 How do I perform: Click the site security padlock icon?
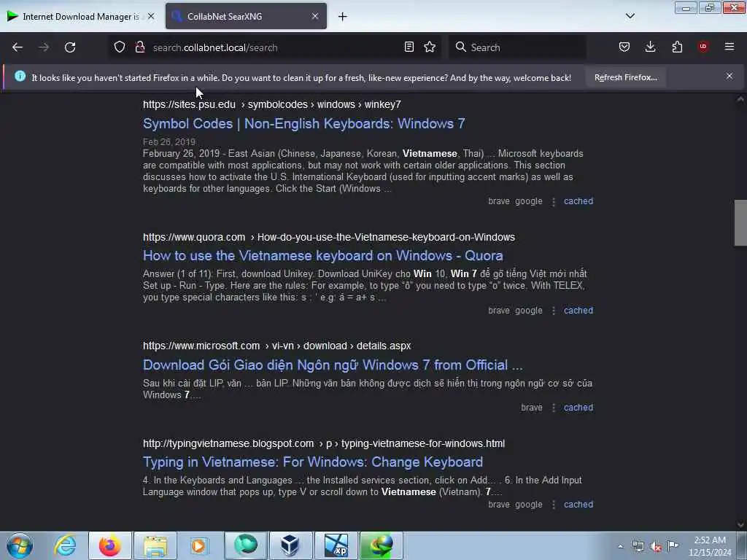[x=140, y=47]
